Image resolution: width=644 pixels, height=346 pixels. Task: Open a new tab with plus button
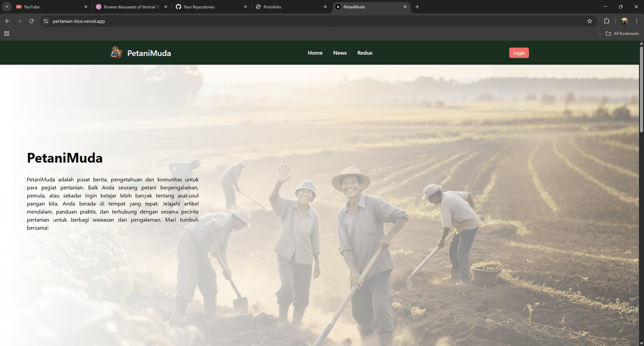[x=417, y=7]
